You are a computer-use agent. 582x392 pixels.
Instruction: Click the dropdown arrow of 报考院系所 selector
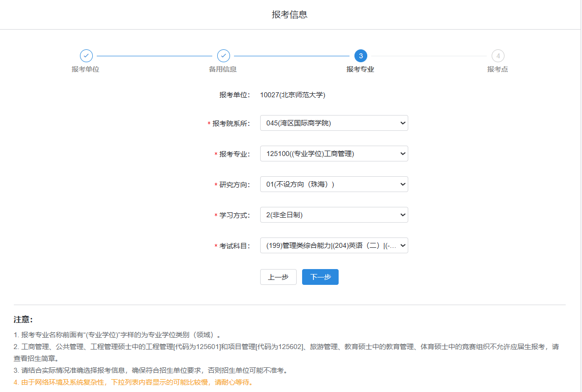click(401, 122)
